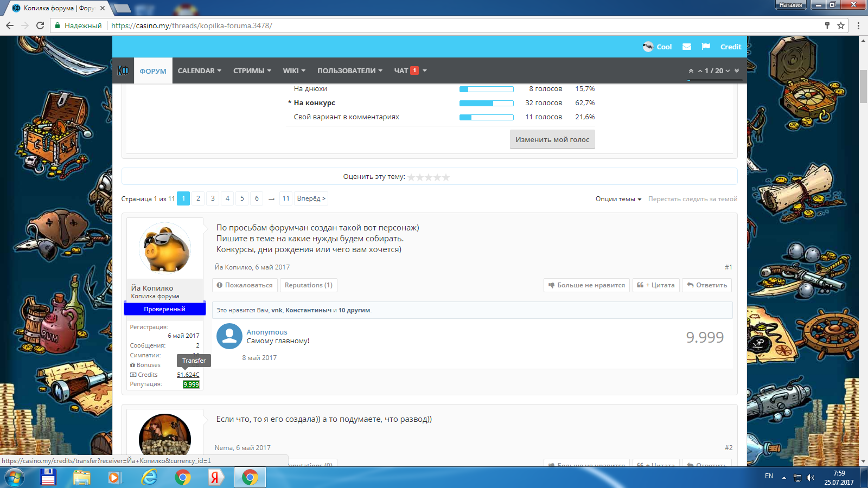Open the Chrome three-dot menu
This screenshot has width=868, height=488.
point(858,25)
